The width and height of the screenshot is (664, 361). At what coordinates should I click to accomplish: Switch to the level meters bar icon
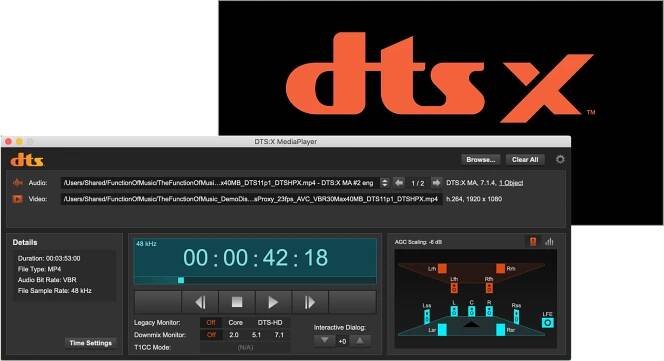549,242
